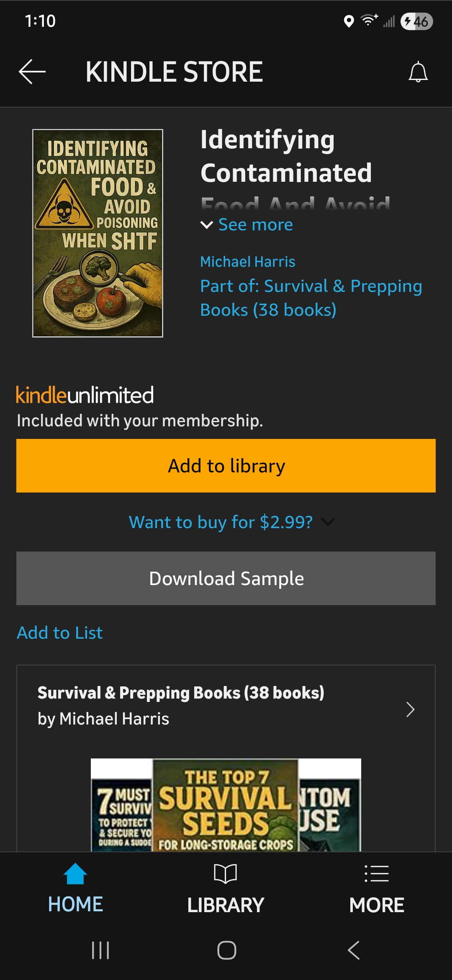This screenshot has width=452, height=980.
Task: Tap the Home house icon
Action: [x=75, y=874]
